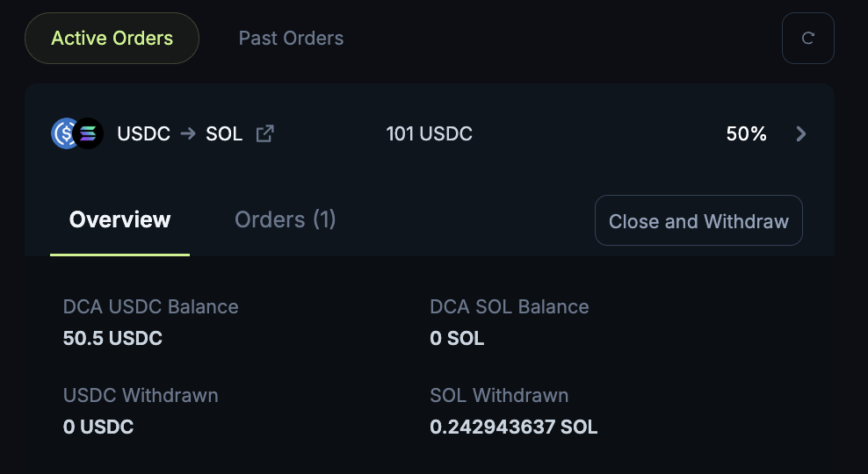Click the USDC Withdrawn label

click(x=141, y=396)
